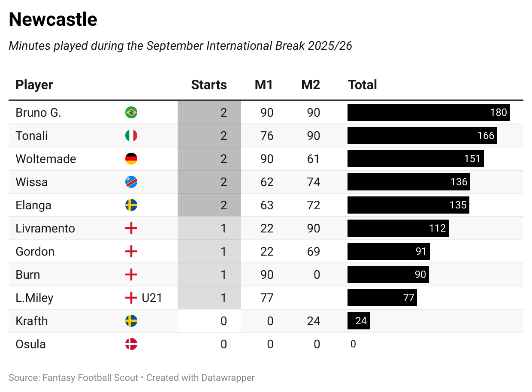
Task: Click the England flag beside Gordon
Action: (x=131, y=252)
